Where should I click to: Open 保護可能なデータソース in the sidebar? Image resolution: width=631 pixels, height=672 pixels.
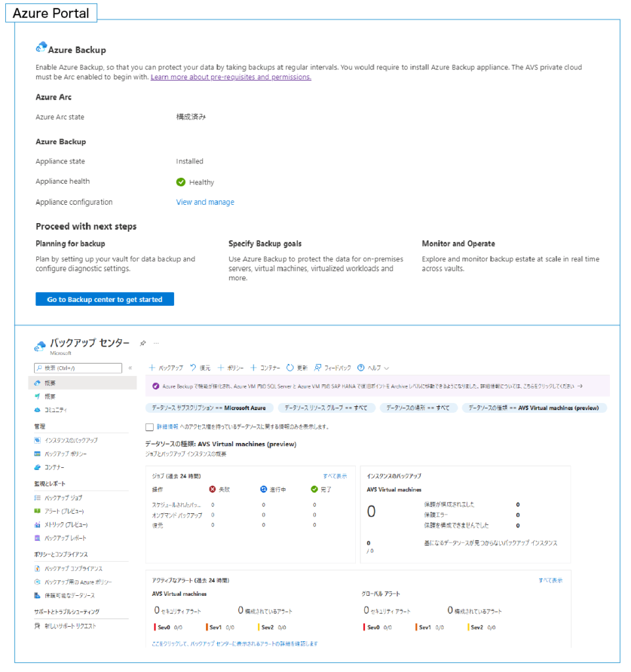point(70,595)
